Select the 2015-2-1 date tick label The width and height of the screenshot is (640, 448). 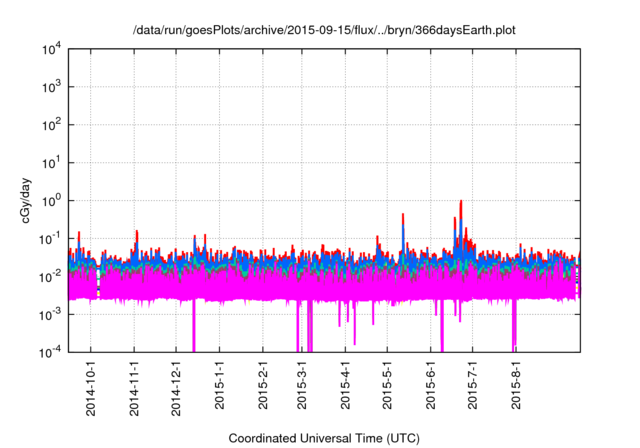262,382
